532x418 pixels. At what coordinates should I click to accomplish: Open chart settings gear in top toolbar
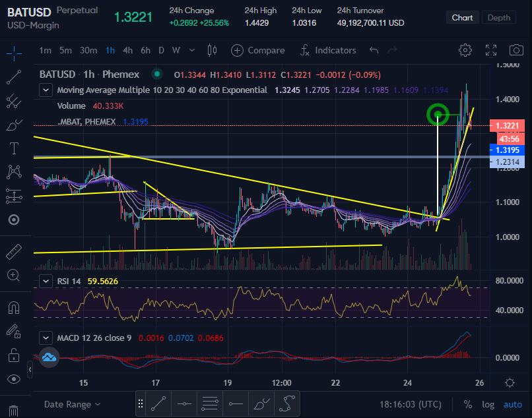click(465, 50)
